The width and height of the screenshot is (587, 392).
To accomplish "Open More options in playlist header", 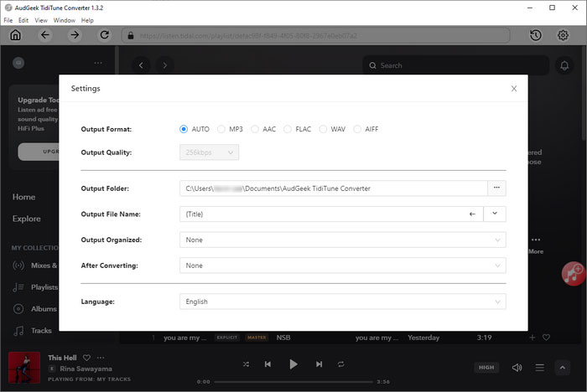I will click(536, 245).
